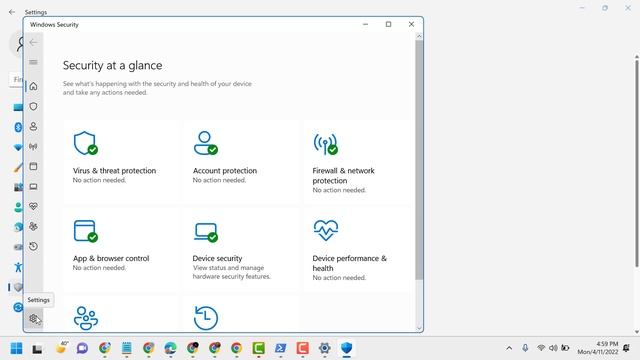Switch to the Settings gear on the taskbar

(x=324, y=348)
